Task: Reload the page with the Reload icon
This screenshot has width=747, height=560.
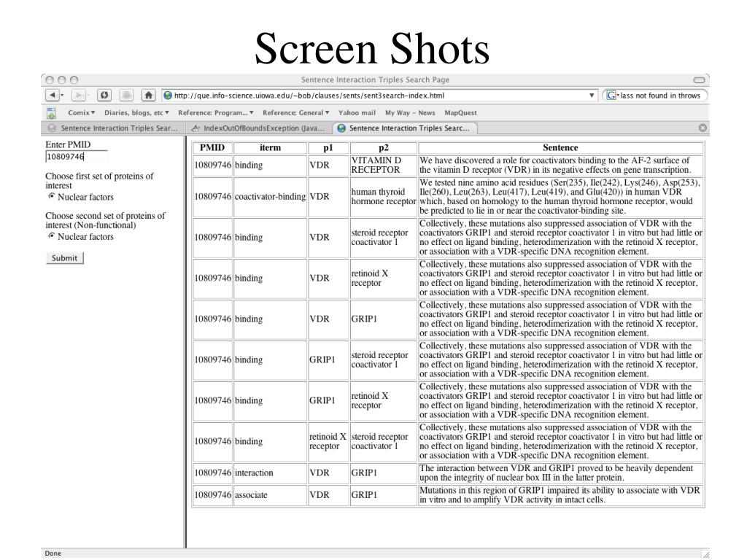Action: pyautogui.click(x=104, y=96)
